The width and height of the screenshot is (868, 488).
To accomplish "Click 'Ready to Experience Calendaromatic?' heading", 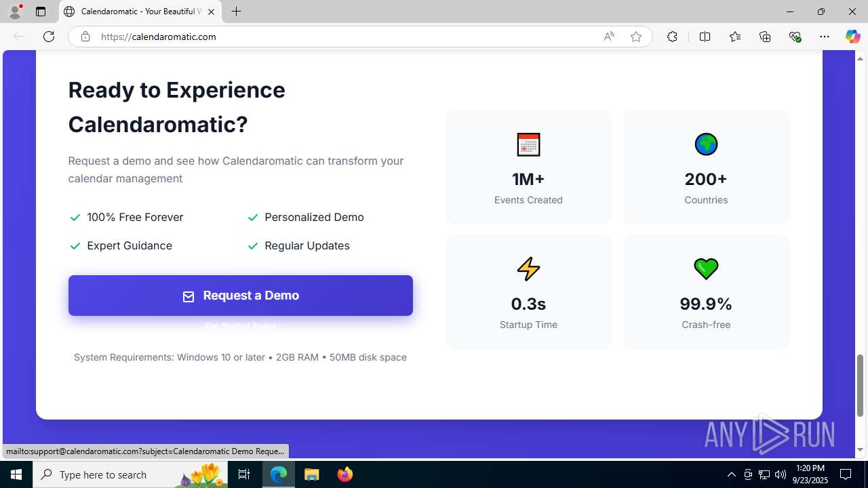I will (177, 107).
